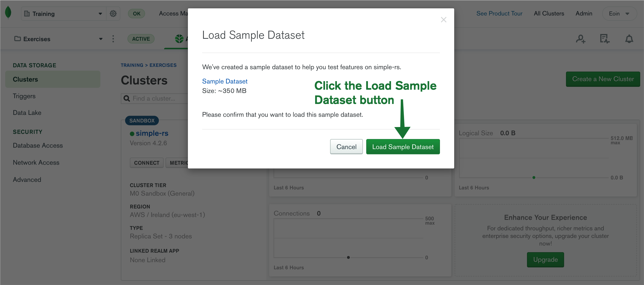This screenshot has width=644, height=285.
Task: Open the project options three-dot menu
Action: coord(113,39)
